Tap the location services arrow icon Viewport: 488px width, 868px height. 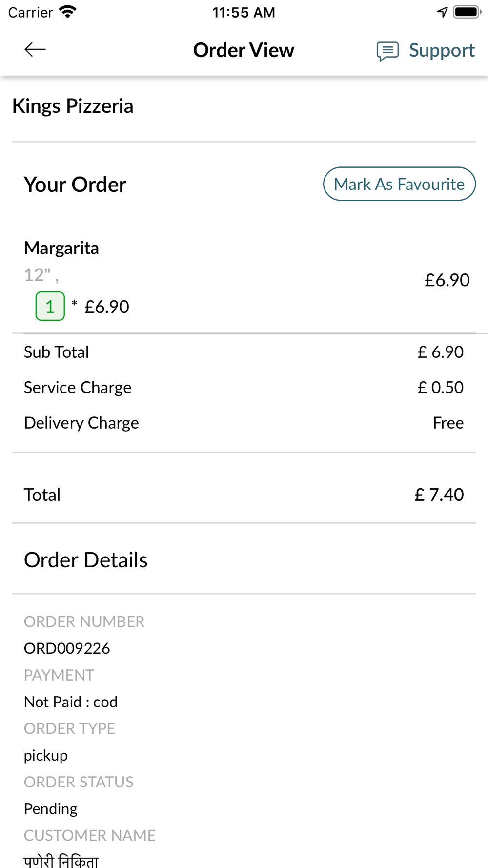click(x=442, y=12)
